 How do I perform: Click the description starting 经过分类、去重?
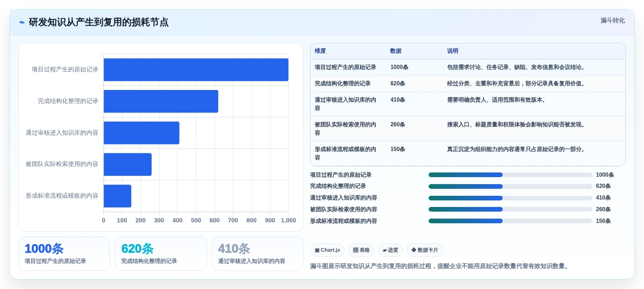point(517,83)
